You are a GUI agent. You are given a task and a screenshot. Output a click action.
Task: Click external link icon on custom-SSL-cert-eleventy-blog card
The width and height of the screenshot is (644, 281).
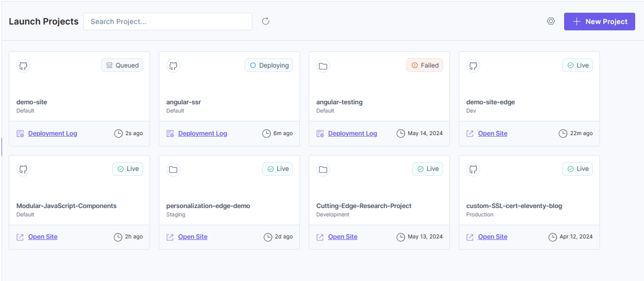tap(470, 237)
